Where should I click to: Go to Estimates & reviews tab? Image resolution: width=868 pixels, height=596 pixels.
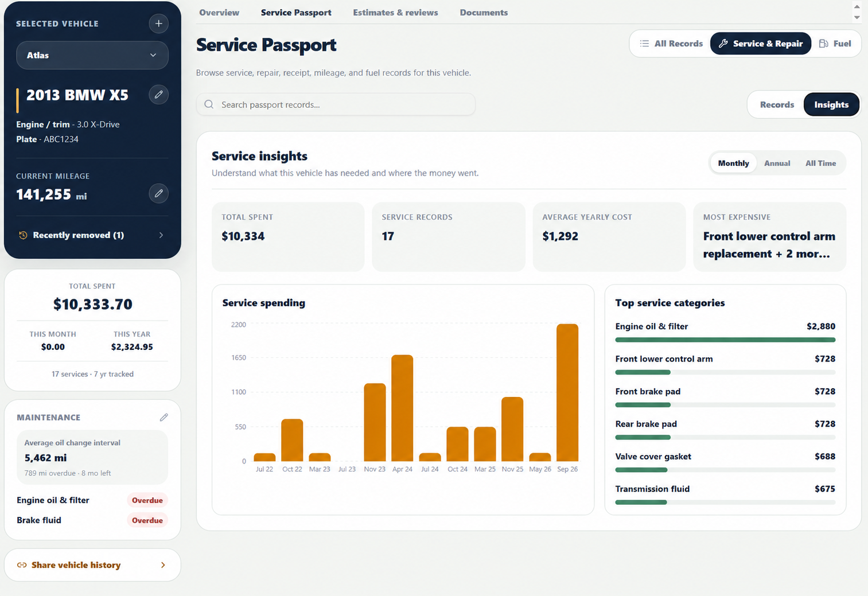[x=395, y=13]
